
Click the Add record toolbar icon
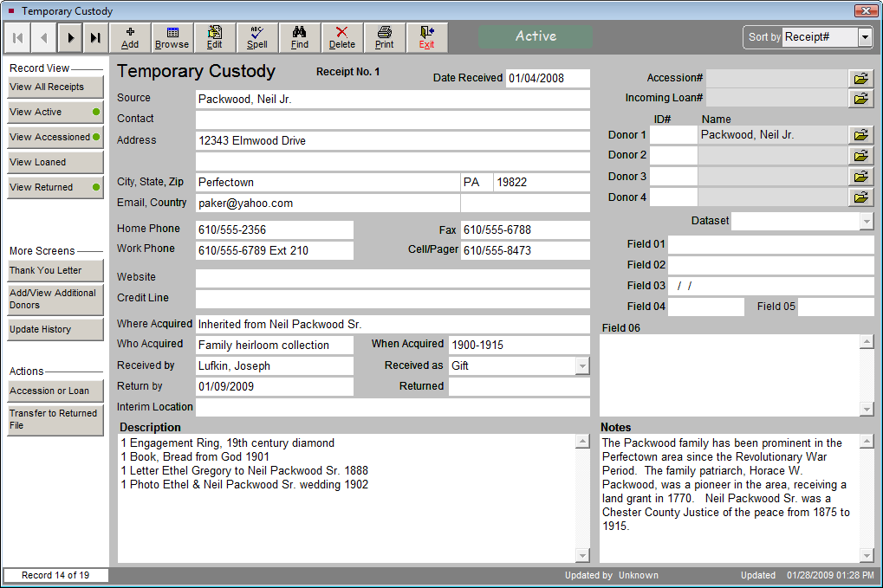click(x=130, y=37)
